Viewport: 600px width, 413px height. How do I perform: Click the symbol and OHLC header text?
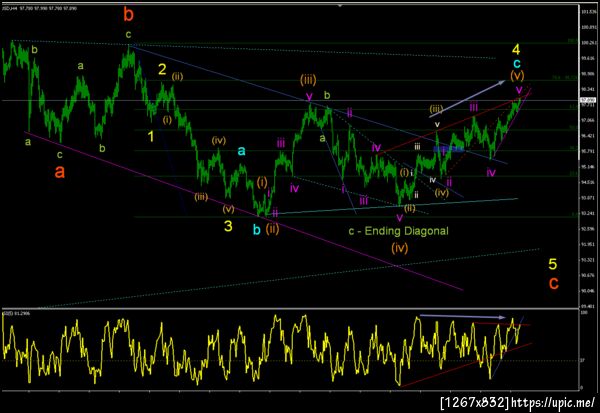point(40,8)
